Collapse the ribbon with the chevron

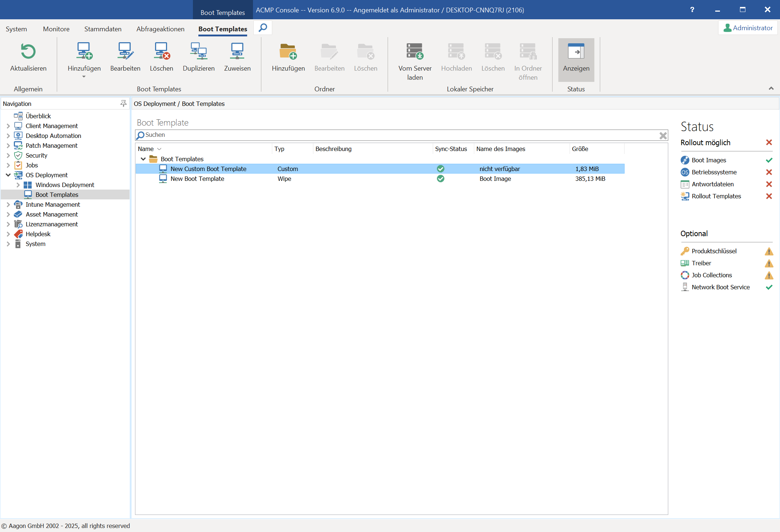(771, 88)
